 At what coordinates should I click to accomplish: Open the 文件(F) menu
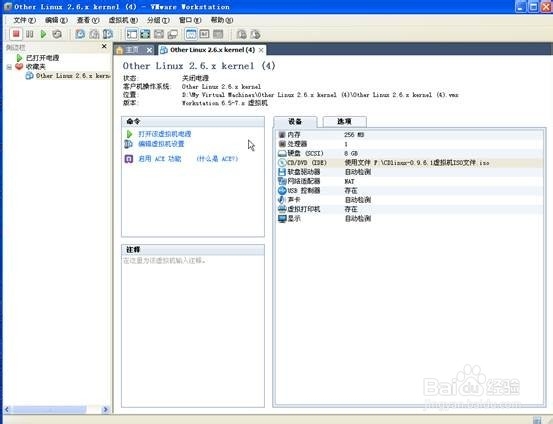click(24, 20)
